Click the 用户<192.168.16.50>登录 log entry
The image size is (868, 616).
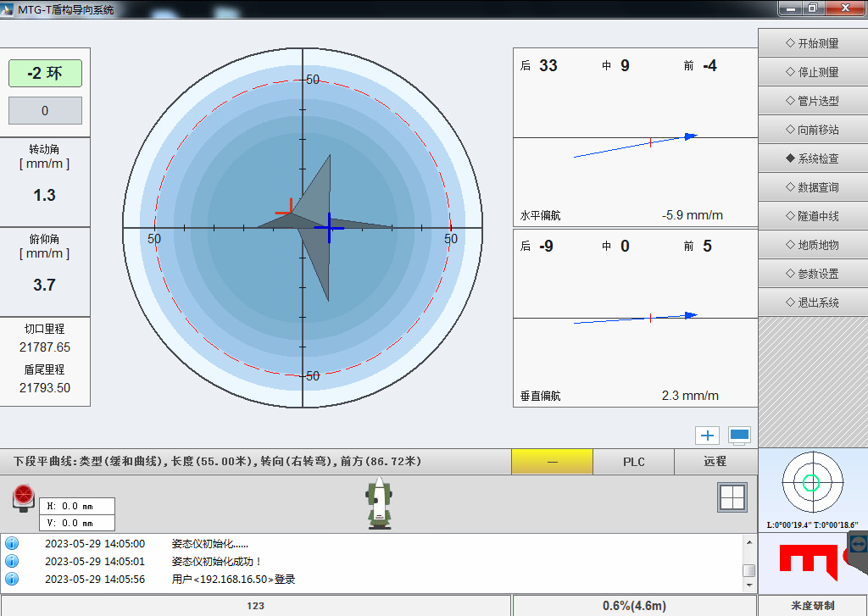[233, 579]
